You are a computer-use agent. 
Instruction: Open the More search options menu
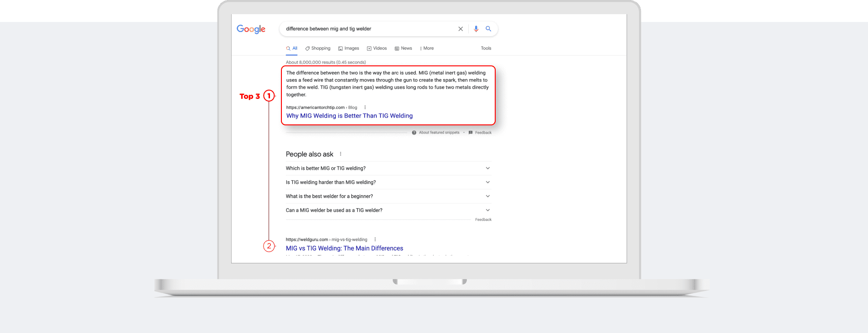[427, 48]
